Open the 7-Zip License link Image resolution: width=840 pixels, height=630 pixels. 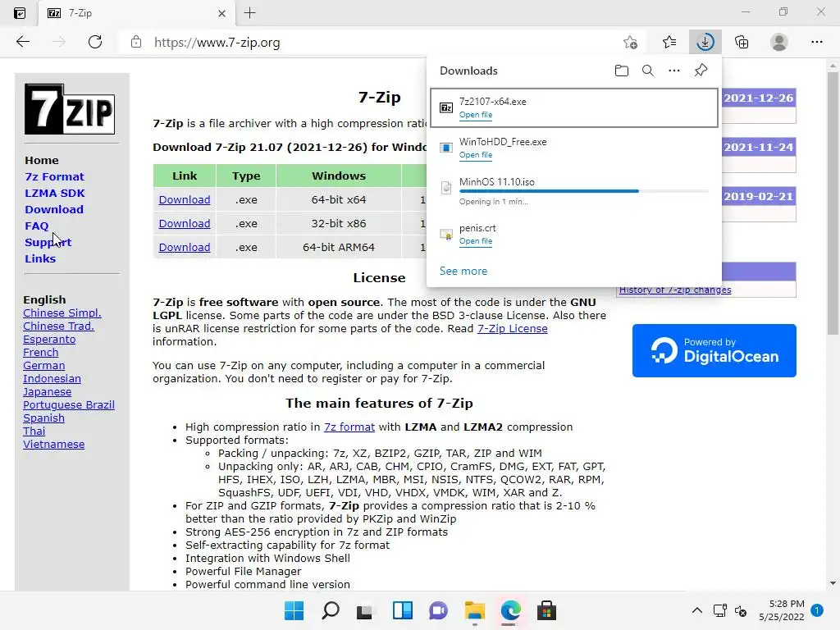(x=512, y=328)
